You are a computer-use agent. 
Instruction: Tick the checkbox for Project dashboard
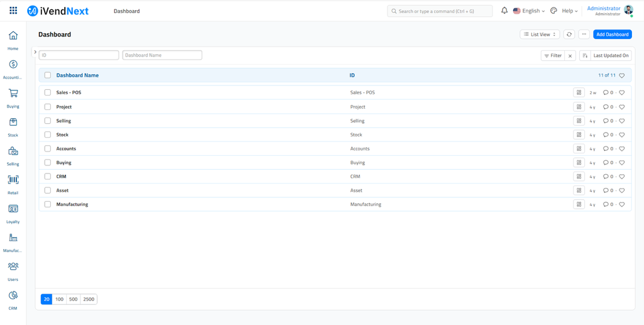coord(48,107)
